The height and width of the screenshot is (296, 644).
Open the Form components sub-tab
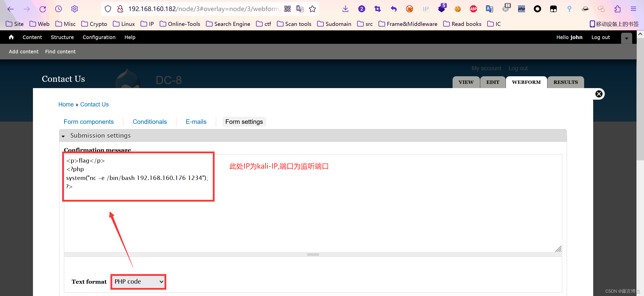click(89, 122)
